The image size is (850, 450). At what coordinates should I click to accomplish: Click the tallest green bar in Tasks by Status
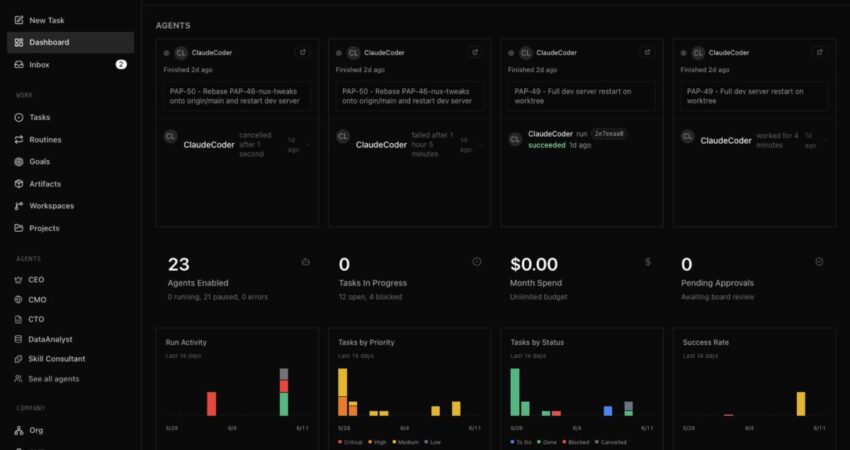tap(515, 392)
